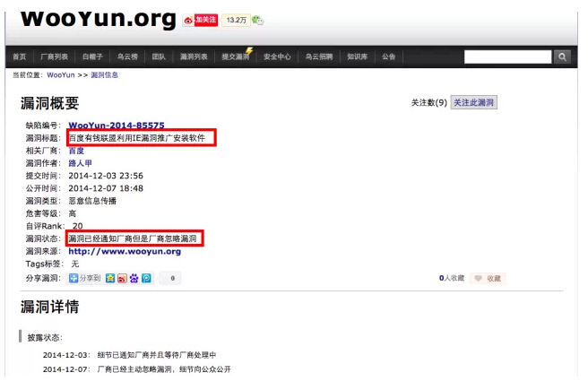Click 漏洞详情 section heading
Viewport: 588px width, 390px height.
click(50, 307)
